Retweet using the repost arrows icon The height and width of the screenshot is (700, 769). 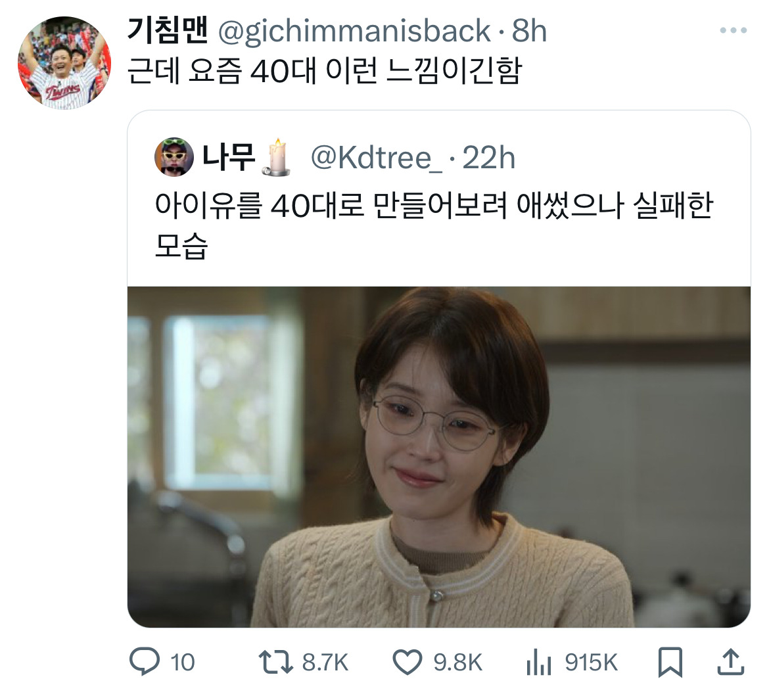(x=275, y=661)
